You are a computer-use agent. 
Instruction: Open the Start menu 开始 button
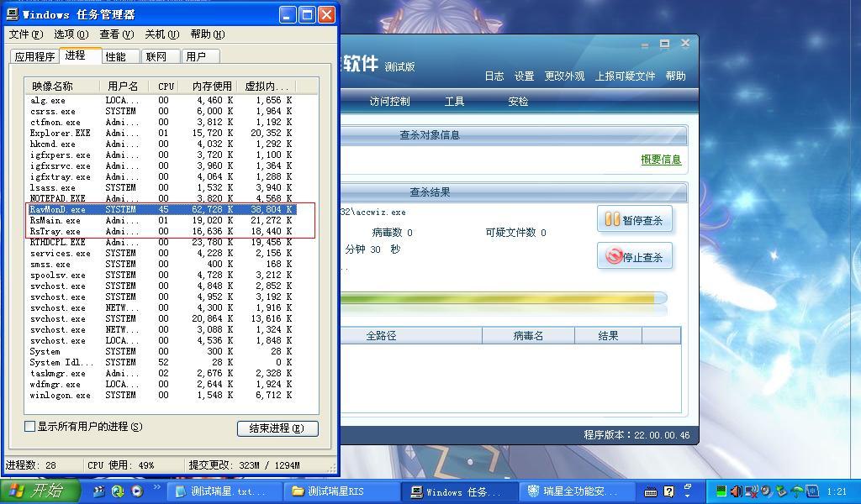(x=40, y=491)
